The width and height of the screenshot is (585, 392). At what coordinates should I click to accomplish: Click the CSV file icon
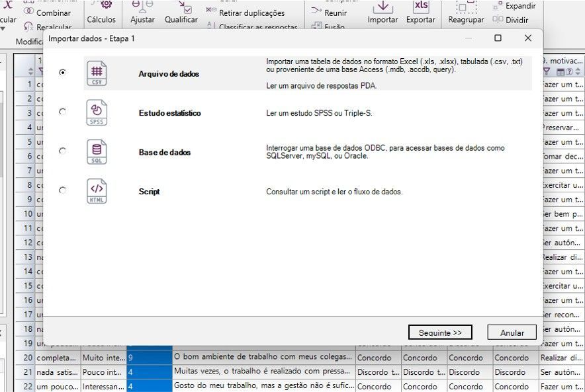pyautogui.click(x=97, y=73)
